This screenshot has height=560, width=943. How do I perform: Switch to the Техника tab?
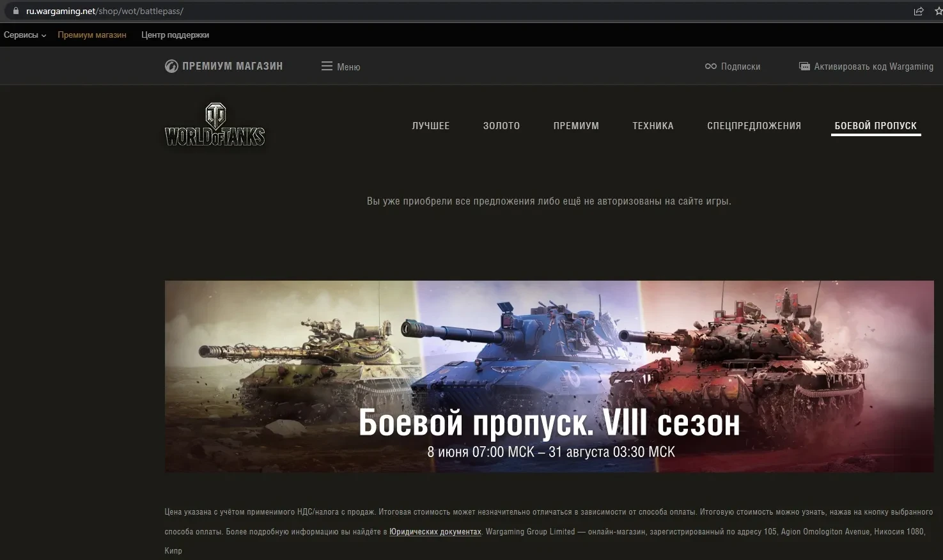[653, 126]
